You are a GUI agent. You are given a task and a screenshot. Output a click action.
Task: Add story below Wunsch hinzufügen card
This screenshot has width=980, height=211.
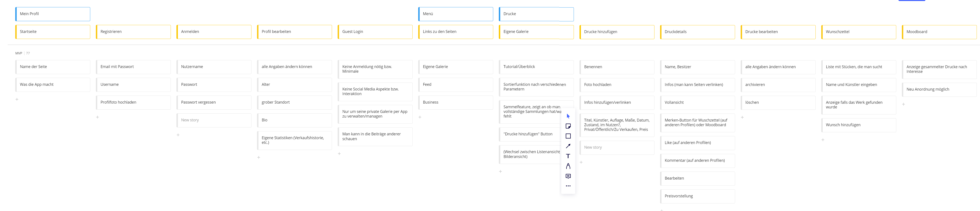[823, 140]
